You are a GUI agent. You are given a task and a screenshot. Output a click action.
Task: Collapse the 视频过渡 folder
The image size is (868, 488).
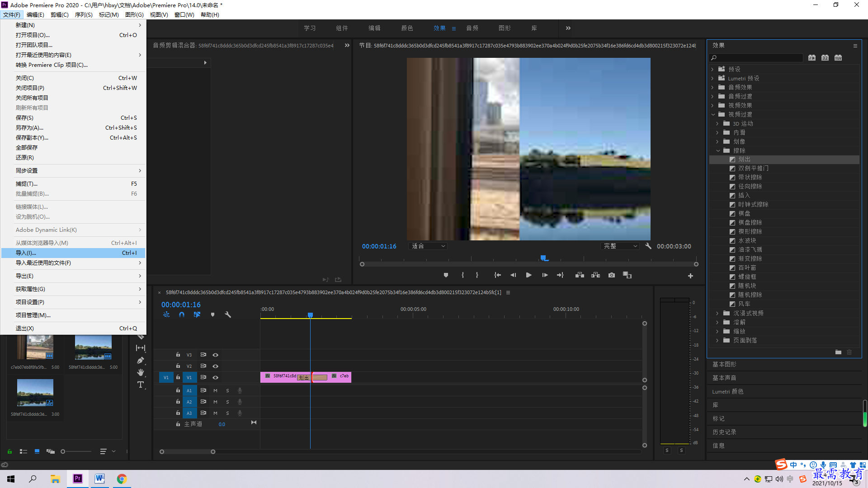point(713,114)
